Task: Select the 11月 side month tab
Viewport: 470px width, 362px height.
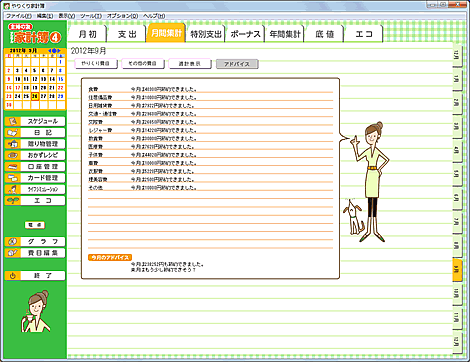Action: pyautogui.click(x=457, y=317)
